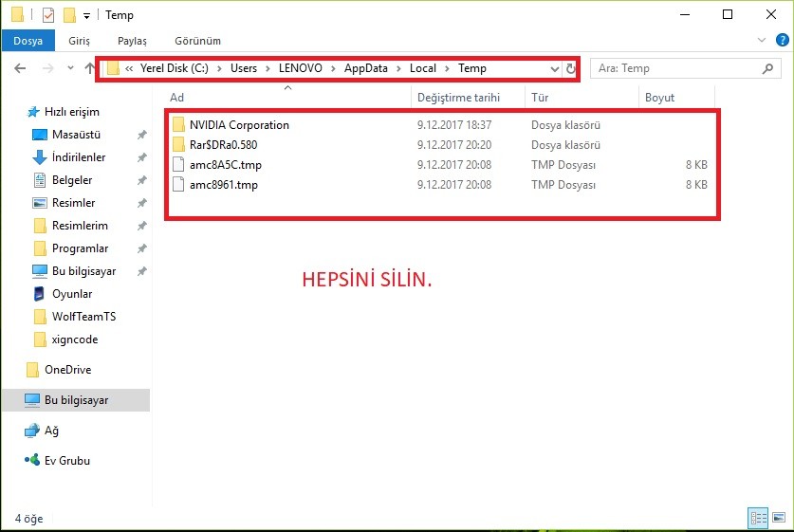Open the recent locations dropdown arrow
This screenshot has height=532, width=794.
coord(70,68)
